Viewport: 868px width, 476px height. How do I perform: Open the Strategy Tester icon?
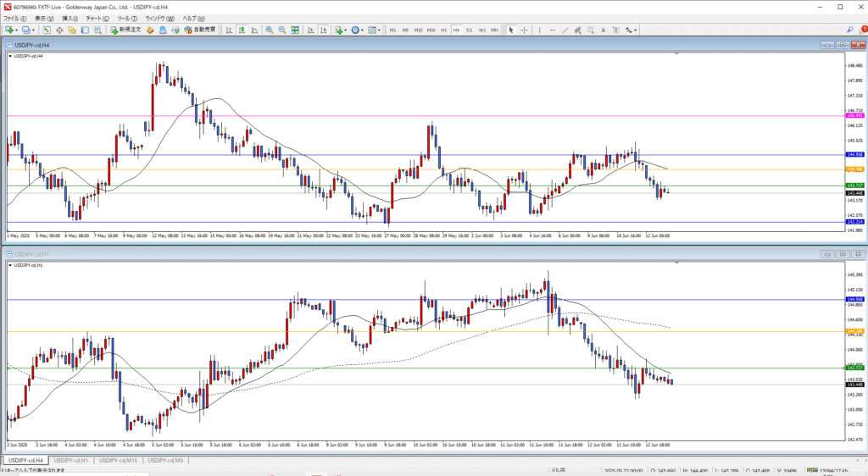(x=97, y=30)
